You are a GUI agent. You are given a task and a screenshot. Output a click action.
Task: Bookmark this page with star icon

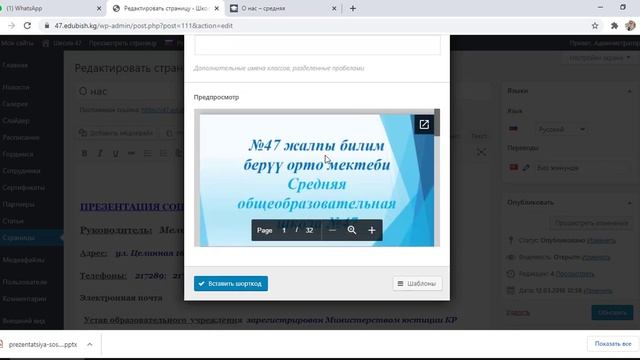click(x=595, y=26)
